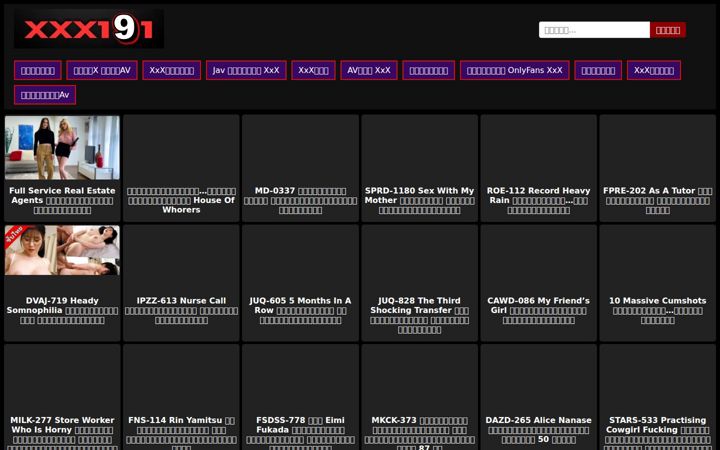Click the red search button
Image resolution: width=720 pixels, height=450 pixels.
pyautogui.click(x=668, y=30)
